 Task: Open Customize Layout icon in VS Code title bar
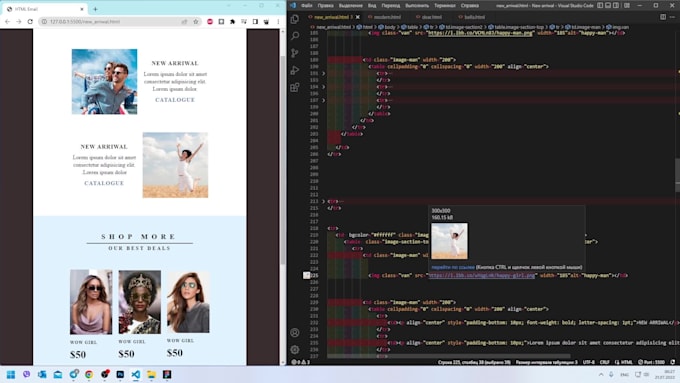tap(627, 6)
